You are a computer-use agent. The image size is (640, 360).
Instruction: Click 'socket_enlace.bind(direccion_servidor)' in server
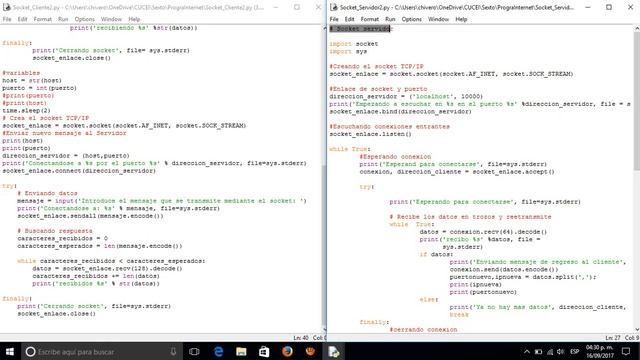[x=400, y=111]
